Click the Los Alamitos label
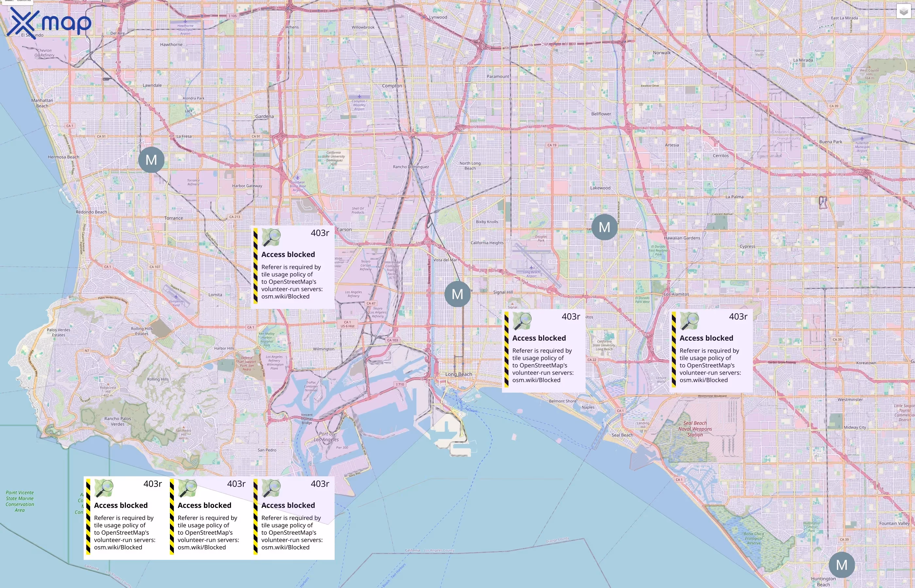Image resolution: width=915 pixels, height=588 pixels. click(x=676, y=294)
